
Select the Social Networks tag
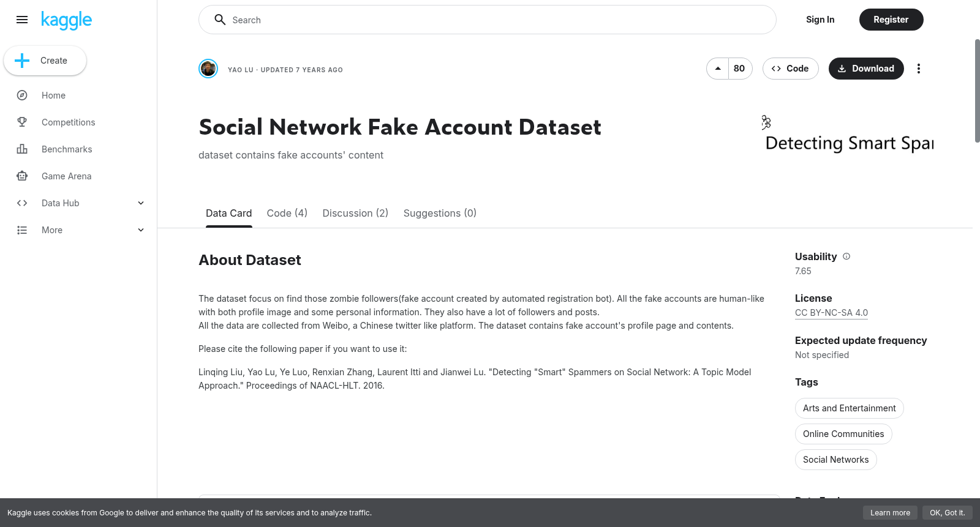coord(835,460)
